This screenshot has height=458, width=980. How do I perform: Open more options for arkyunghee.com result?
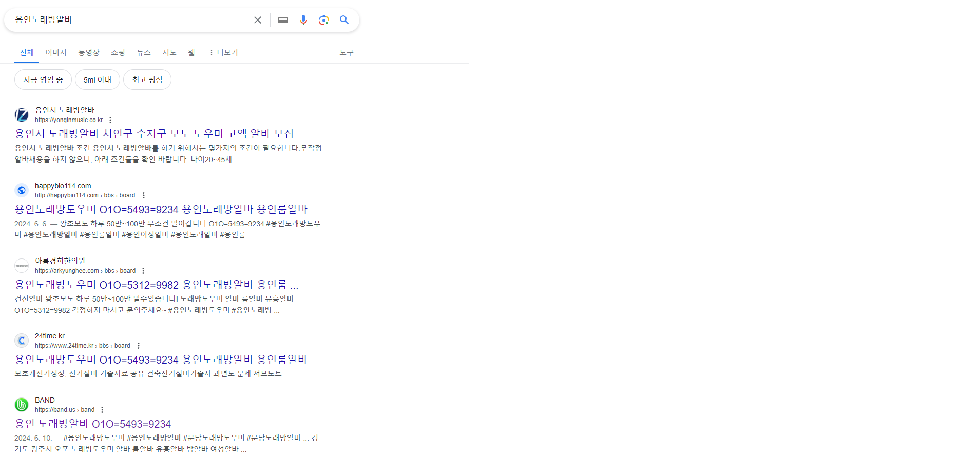point(143,271)
